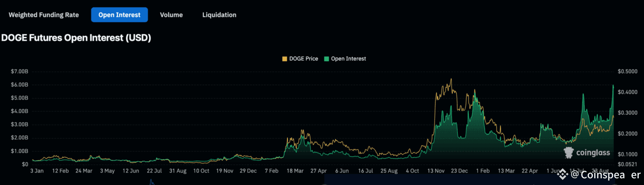Click the 10 Oct date on x-axis
This screenshot has width=644, height=185.
pos(201,171)
